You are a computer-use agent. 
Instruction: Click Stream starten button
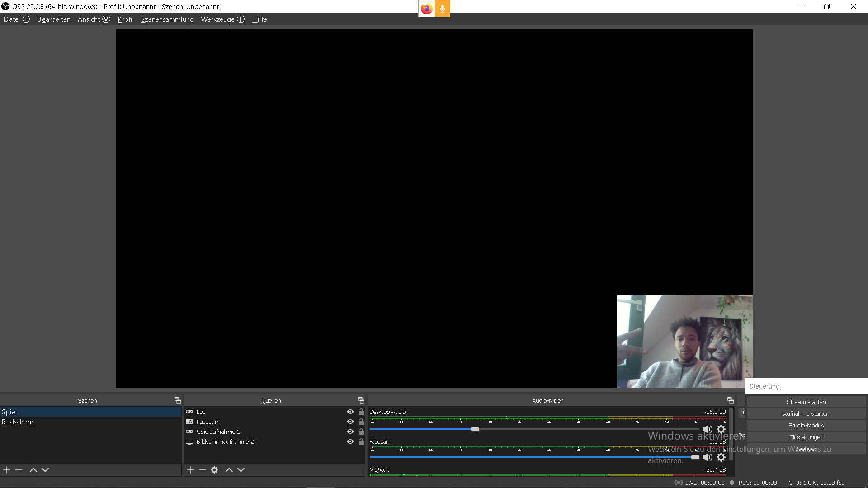point(806,402)
